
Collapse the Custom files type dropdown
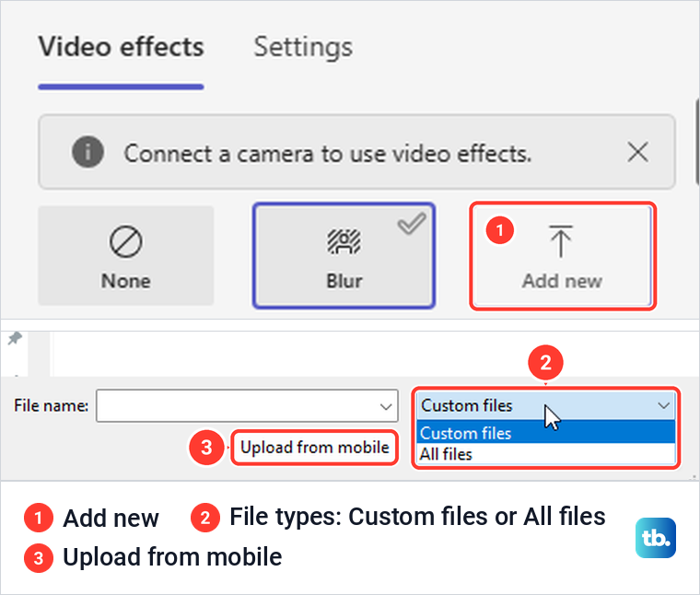(x=663, y=405)
